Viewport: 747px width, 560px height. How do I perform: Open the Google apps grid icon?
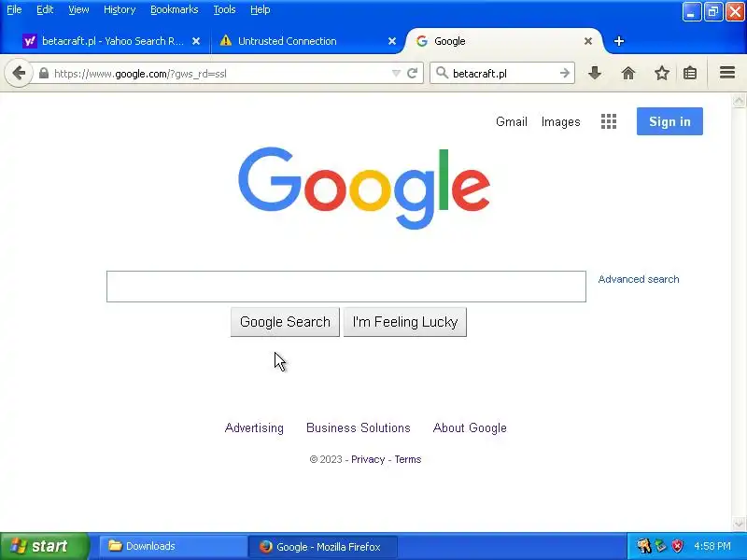[x=609, y=121]
